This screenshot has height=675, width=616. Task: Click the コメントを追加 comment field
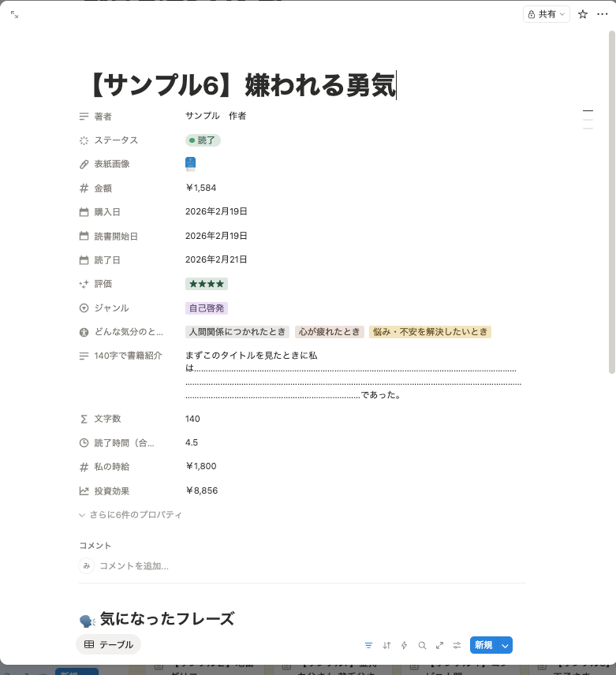point(133,565)
